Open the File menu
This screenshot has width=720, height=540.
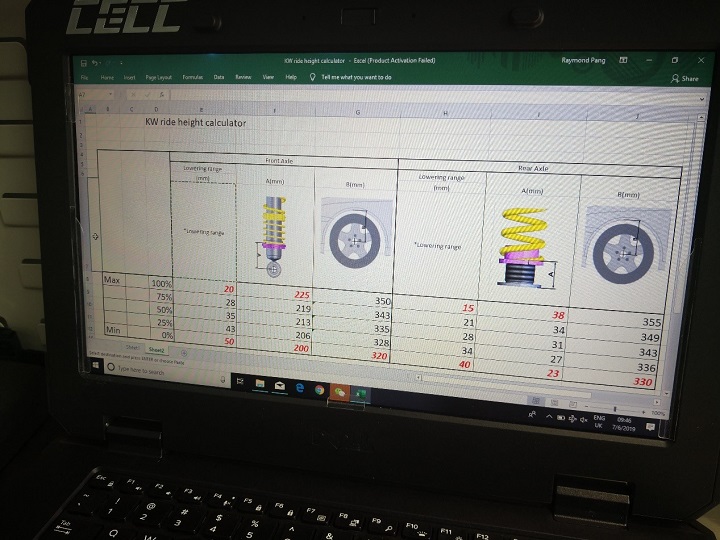(x=84, y=78)
